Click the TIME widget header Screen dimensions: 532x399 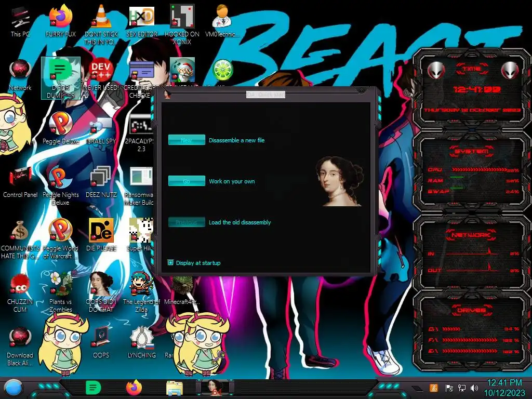[x=472, y=69]
